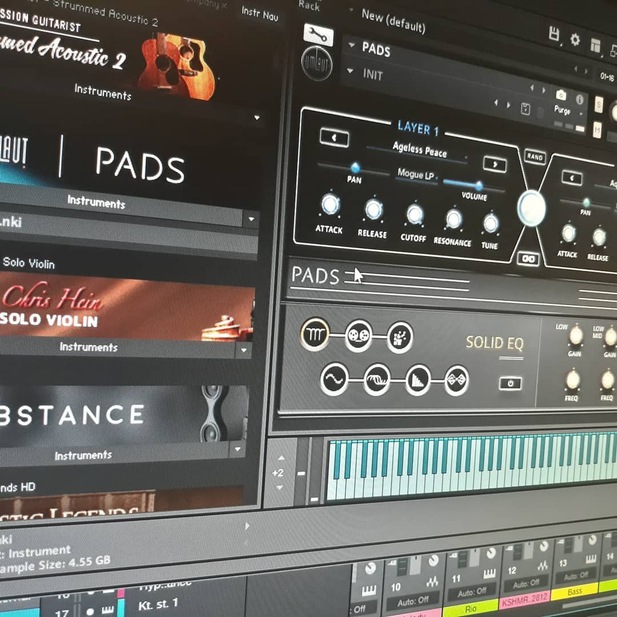Open the settings gear icon
Viewport: 617px width, 617px height.
575,39
